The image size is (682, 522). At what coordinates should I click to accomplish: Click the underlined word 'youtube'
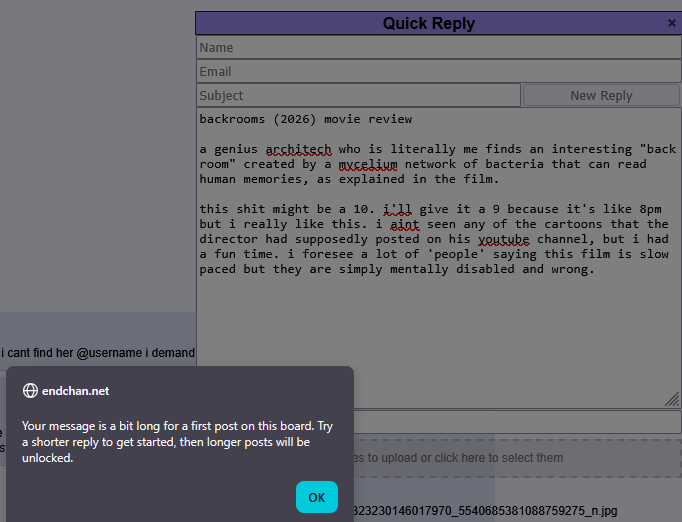[x=504, y=239]
